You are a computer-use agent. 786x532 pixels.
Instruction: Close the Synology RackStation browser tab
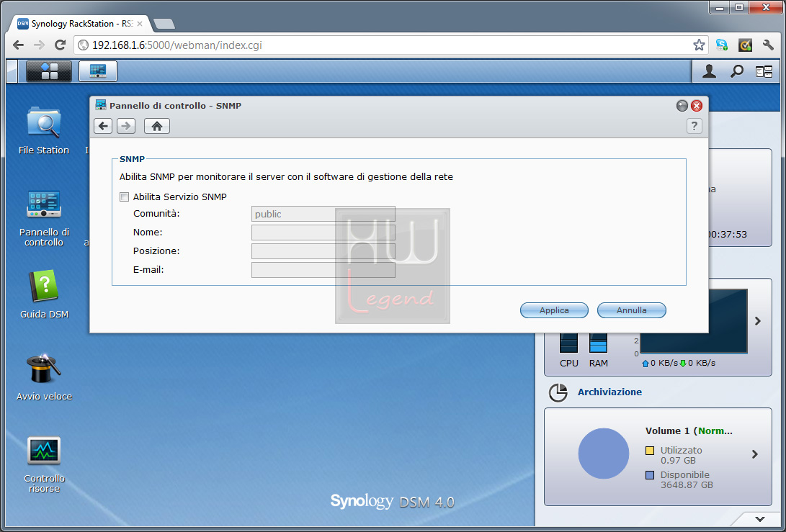(x=139, y=24)
